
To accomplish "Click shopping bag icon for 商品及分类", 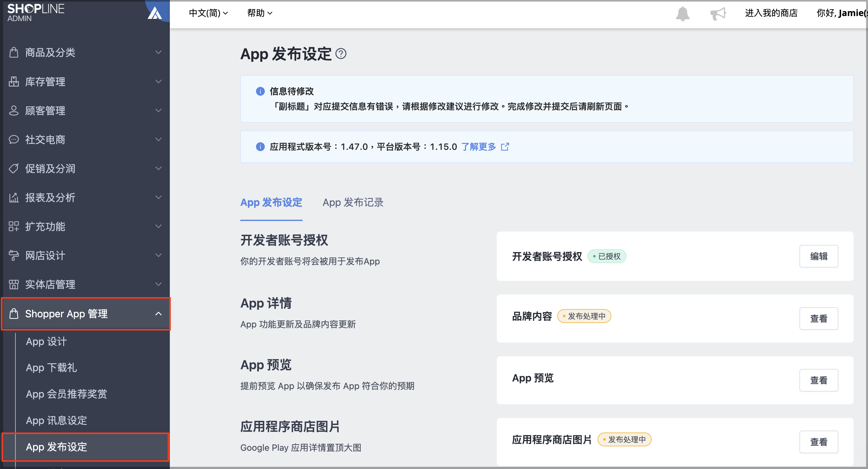I will [14, 52].
